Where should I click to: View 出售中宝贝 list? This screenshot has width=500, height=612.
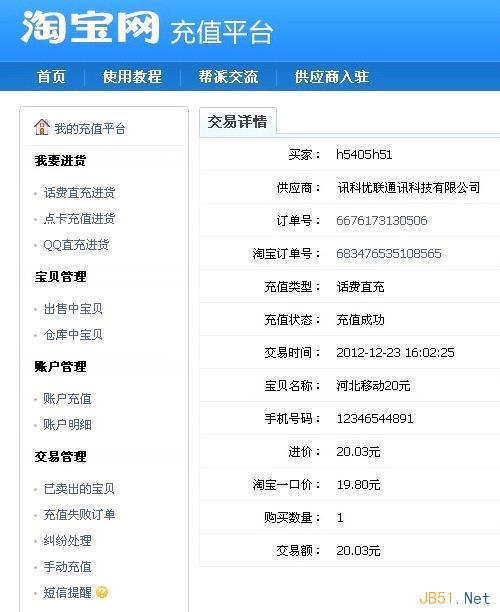click(73, 309)
